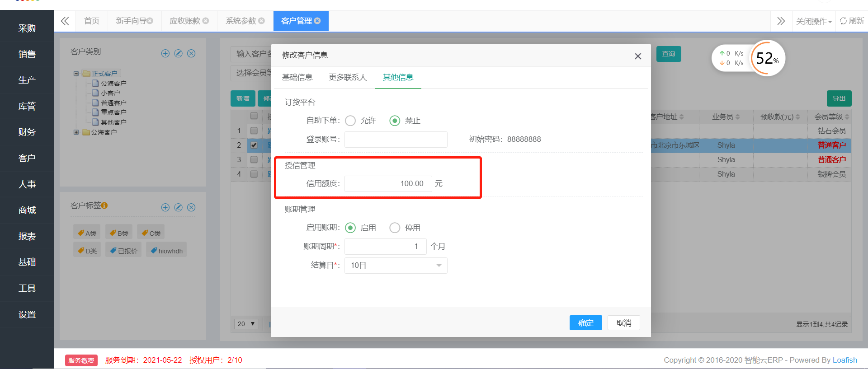This screenshot has width=868, height=369.
Task: Close the 应收账款 tab
Action: 206,21
